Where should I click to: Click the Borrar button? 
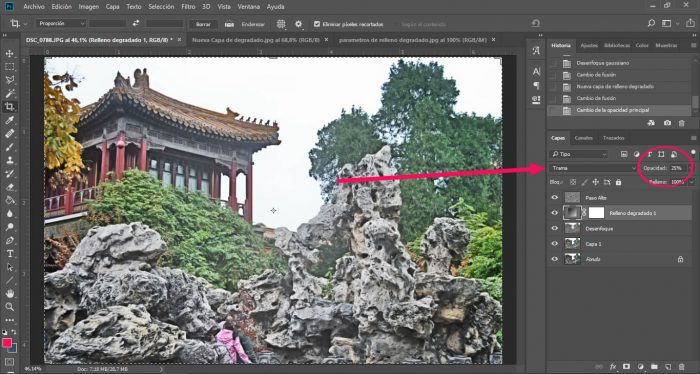pos(203,25)
